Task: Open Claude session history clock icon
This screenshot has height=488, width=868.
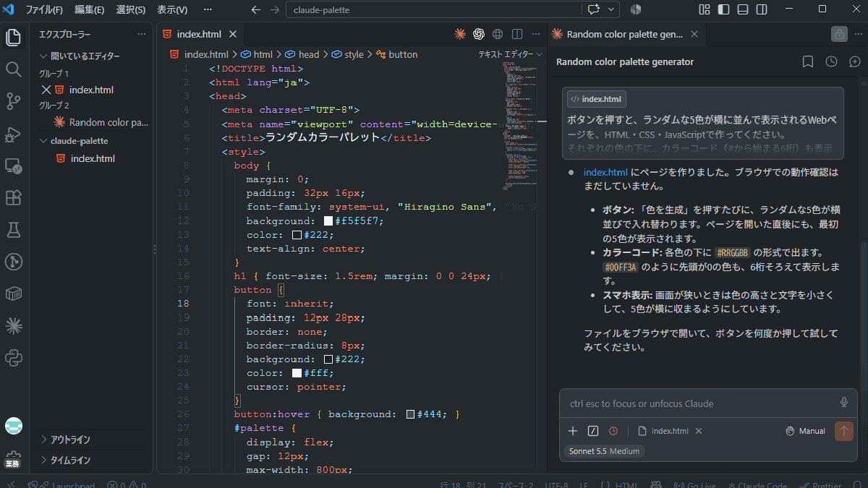Action: [x=832, y=61]
